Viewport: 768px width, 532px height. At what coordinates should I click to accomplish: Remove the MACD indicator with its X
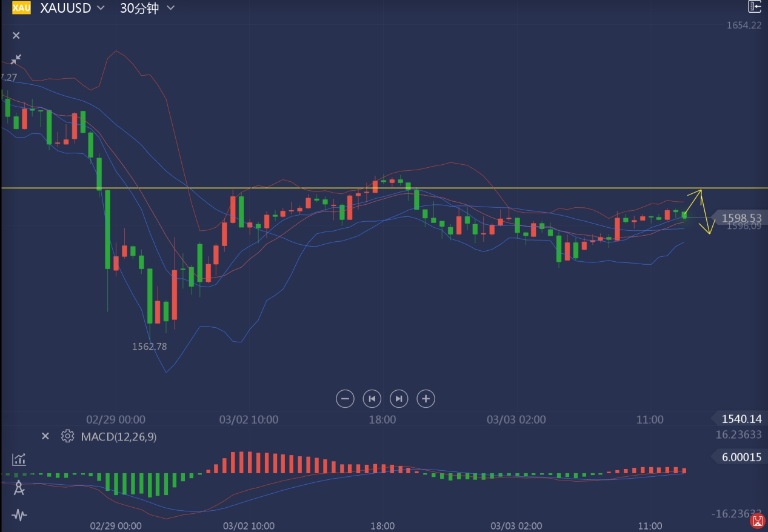point(45,436)
